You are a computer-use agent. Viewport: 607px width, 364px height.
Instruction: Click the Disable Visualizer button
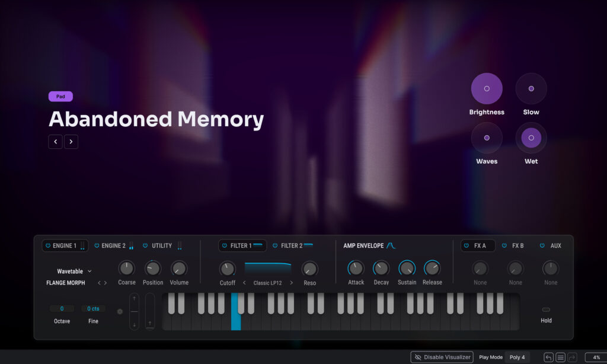[x=442, y=357]
